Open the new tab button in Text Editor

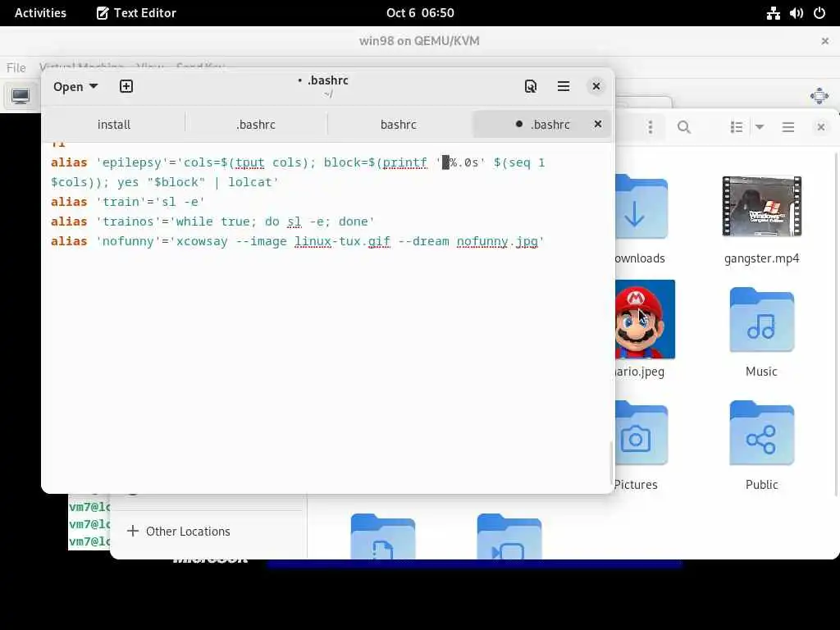coord(126,86)
